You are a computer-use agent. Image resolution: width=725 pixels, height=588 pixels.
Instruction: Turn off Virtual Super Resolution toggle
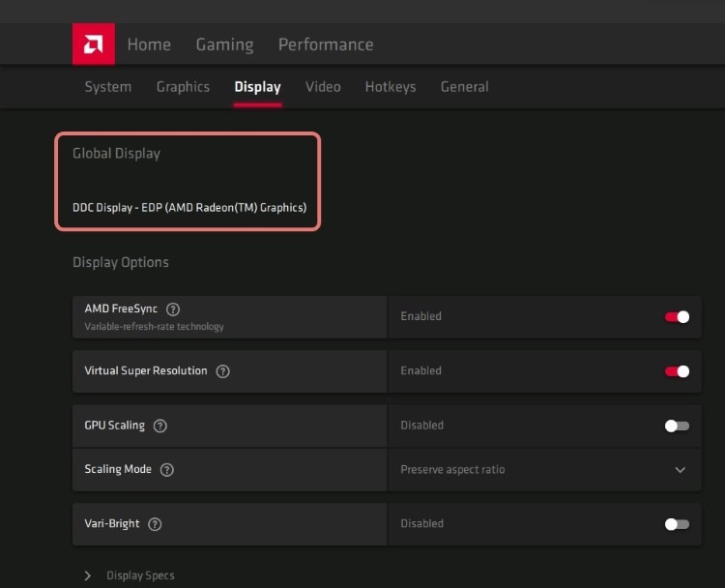tap(677, 371)
